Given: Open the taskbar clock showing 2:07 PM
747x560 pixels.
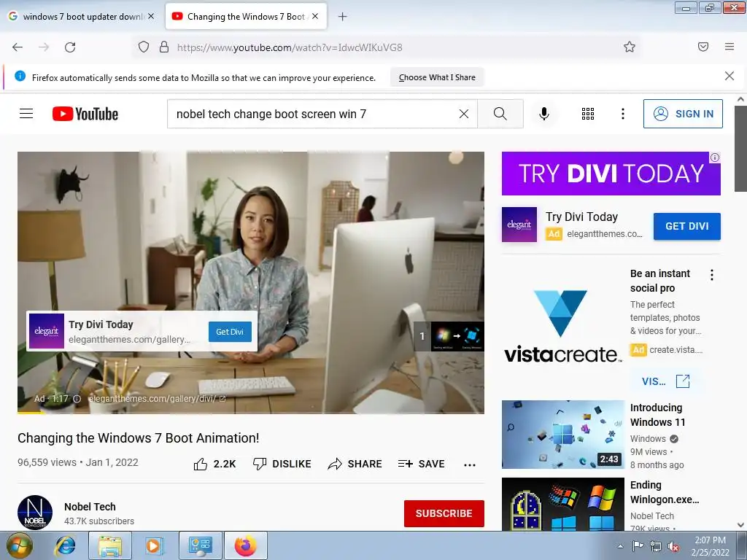Looking at the screenshot, I should tap(710, 545).
